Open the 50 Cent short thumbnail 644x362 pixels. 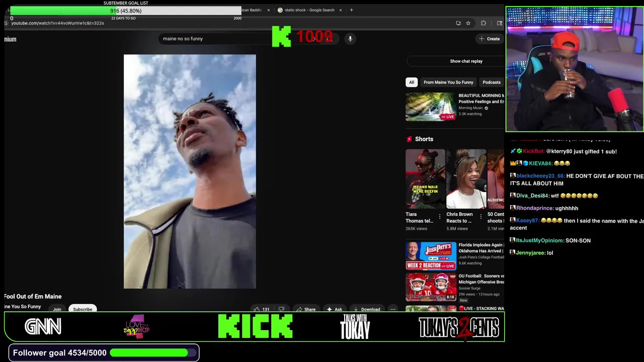(x=496, y=179)
